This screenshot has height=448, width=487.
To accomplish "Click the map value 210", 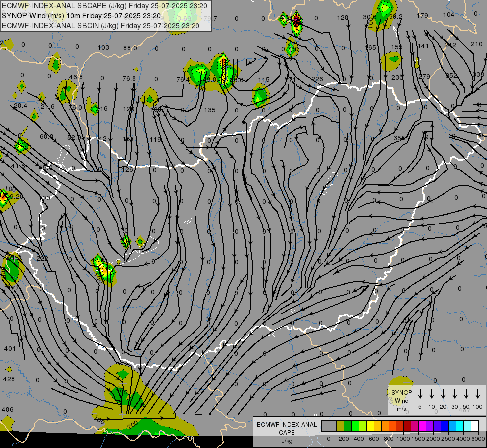I will coord(477,44).
